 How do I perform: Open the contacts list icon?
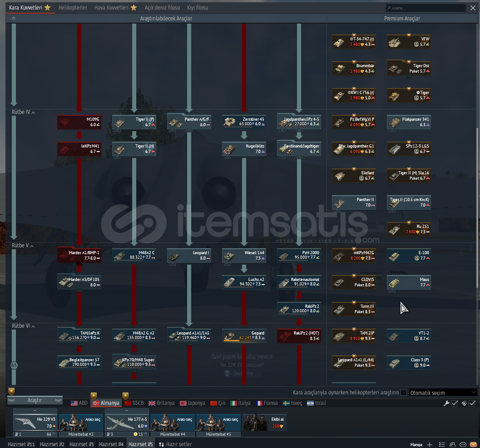tap(452, 444)
